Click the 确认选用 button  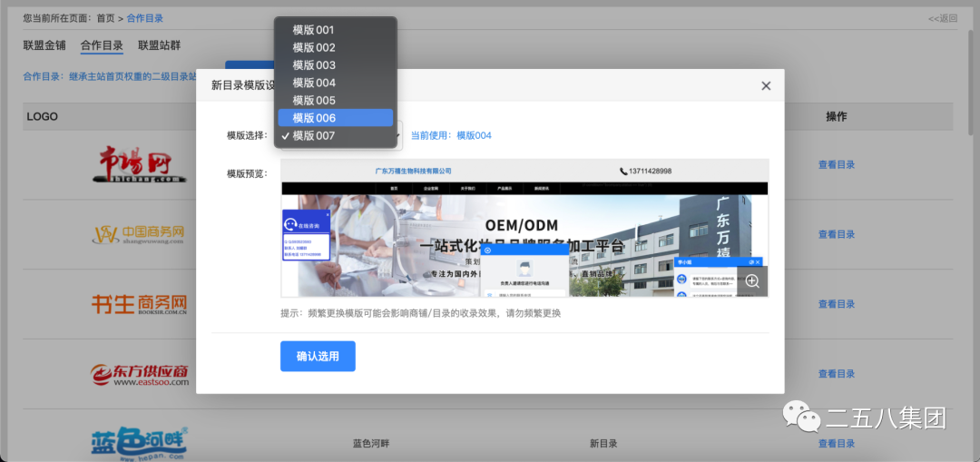tap(318, 357)
